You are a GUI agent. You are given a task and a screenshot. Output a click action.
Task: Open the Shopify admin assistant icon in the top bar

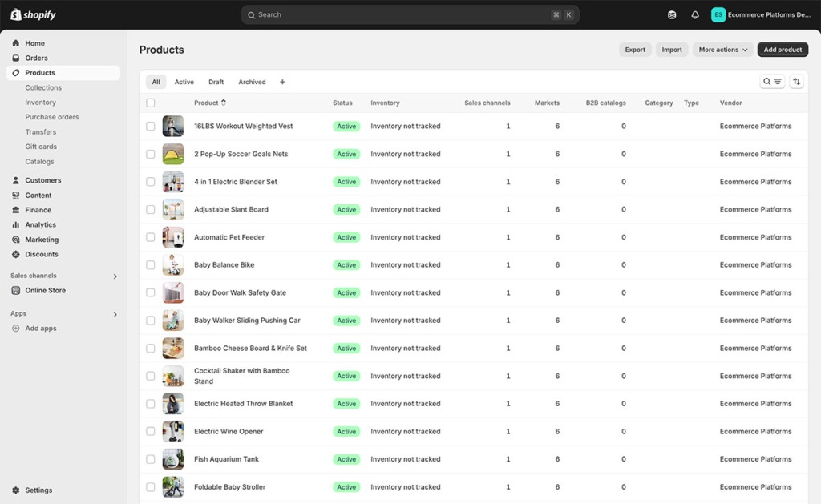671,14
